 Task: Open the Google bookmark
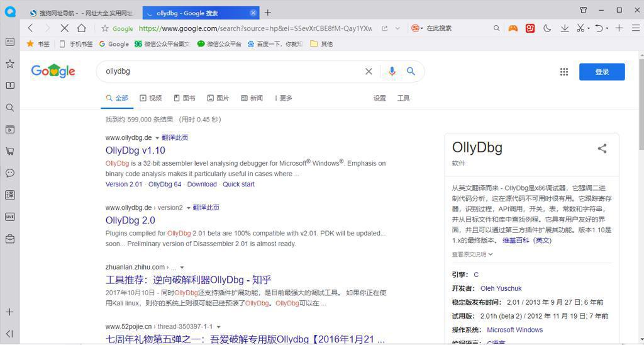click(x=114, y=43)
